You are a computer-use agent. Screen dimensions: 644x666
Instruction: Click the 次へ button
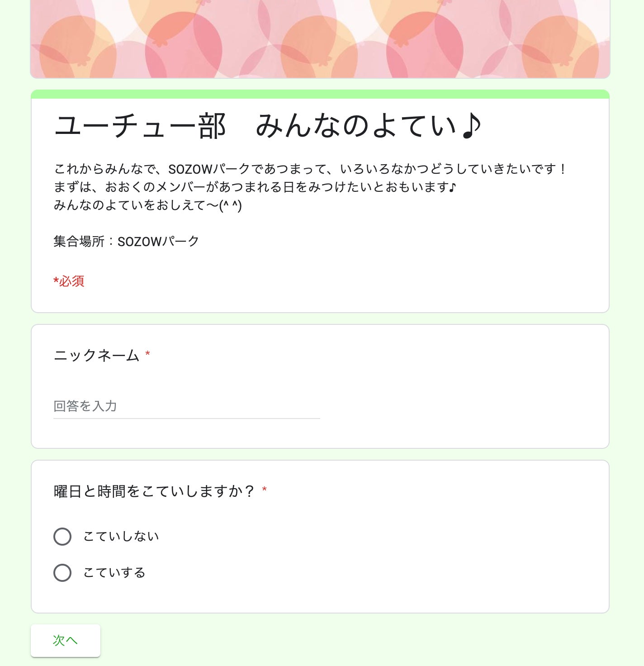click(66, 640)
